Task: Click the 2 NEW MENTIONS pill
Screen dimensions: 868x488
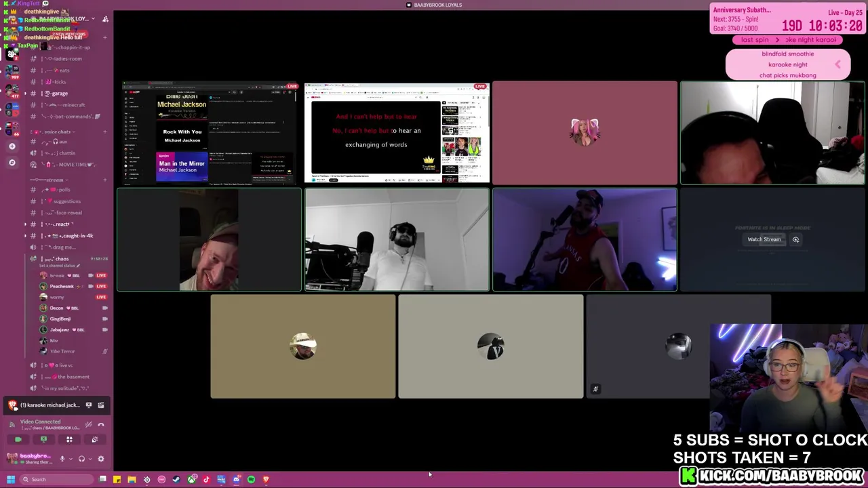Action: click(x=70, y=34)
